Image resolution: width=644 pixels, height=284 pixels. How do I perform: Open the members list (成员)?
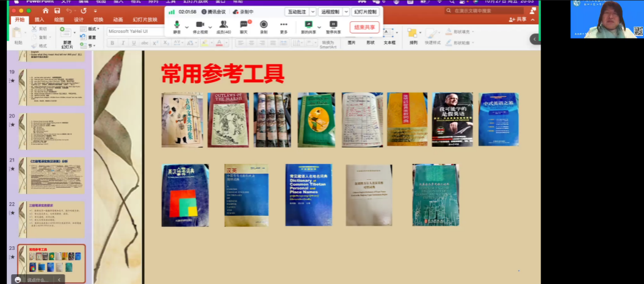224,25
